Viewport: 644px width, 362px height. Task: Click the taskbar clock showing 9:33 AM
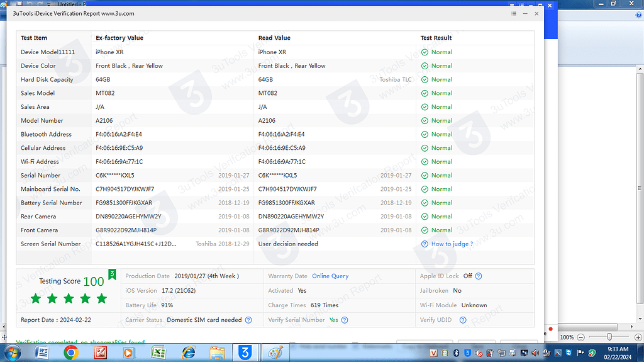click(x=618, y=353)
